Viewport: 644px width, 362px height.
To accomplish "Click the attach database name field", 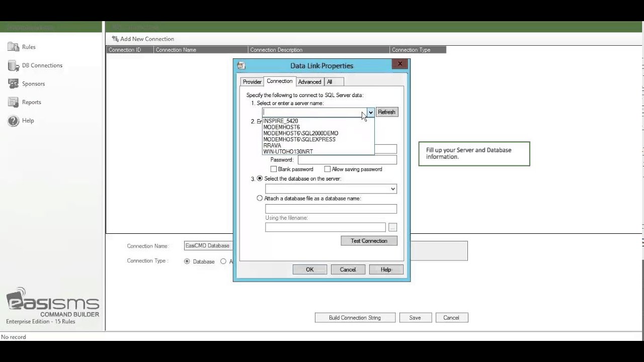I will [x=331, y=209].
